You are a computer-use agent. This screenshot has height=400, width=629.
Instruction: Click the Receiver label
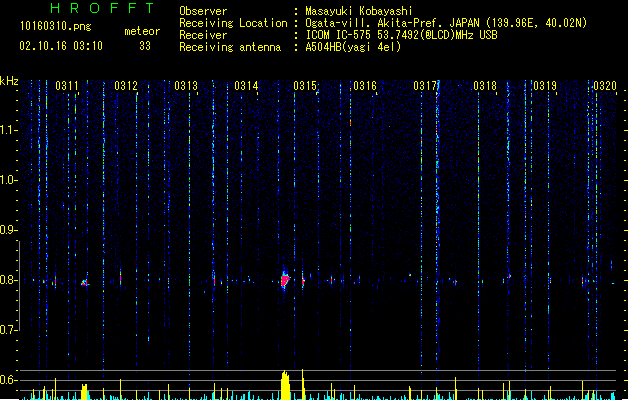click(203, 35)
